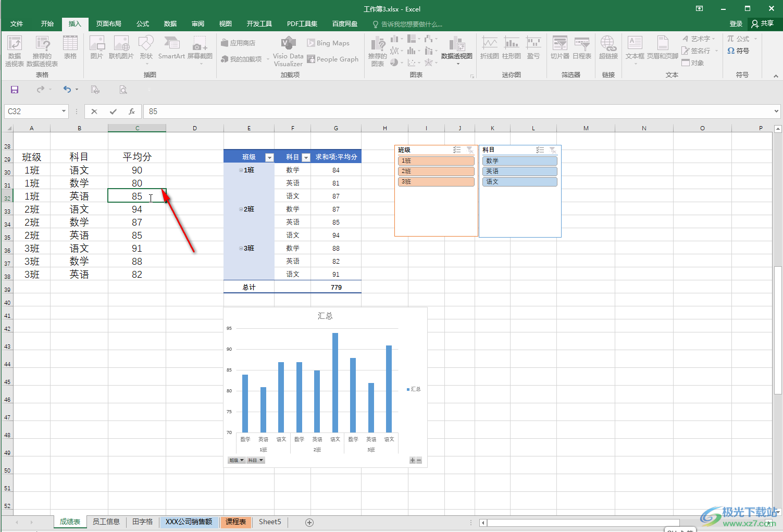Collapse the 3班 group in pivot table
Image resolution: width=783 pixels, height=532 pixels.
coord(241,249)
